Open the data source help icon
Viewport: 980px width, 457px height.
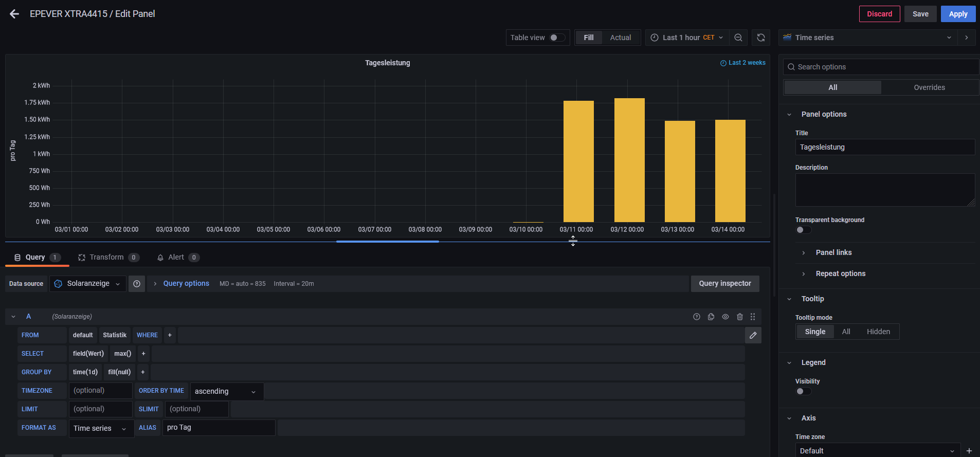(x=137, y=284)
